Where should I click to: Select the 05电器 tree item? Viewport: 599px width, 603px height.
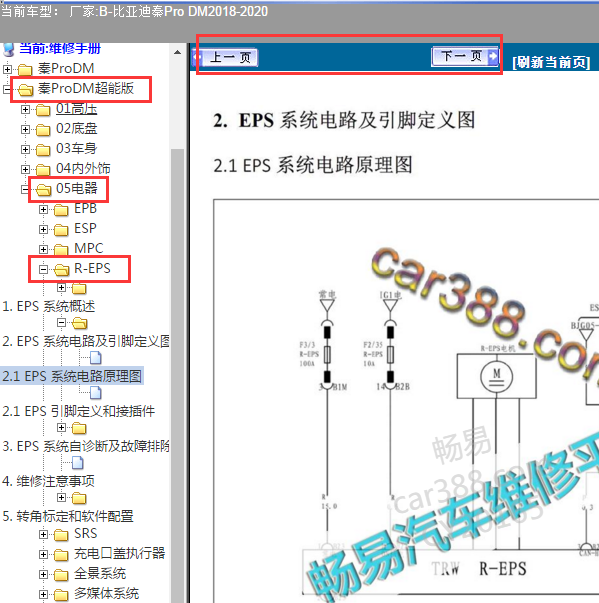(x=77, y=188)
